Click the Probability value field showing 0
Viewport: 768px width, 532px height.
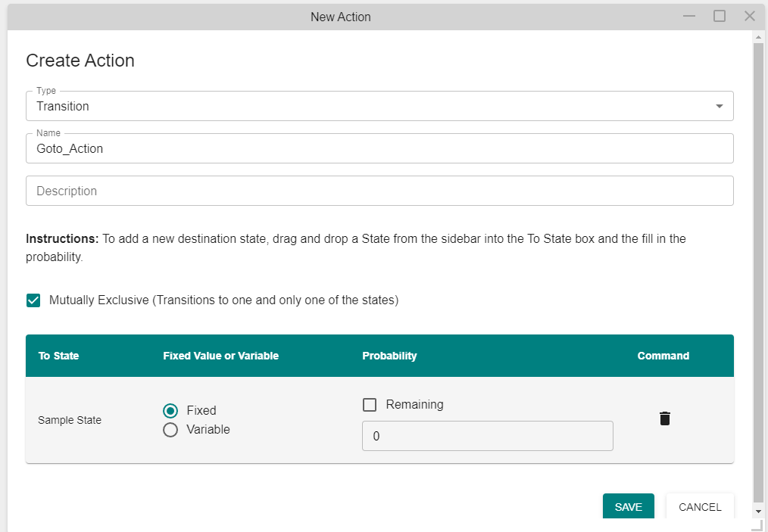point(487,436)
